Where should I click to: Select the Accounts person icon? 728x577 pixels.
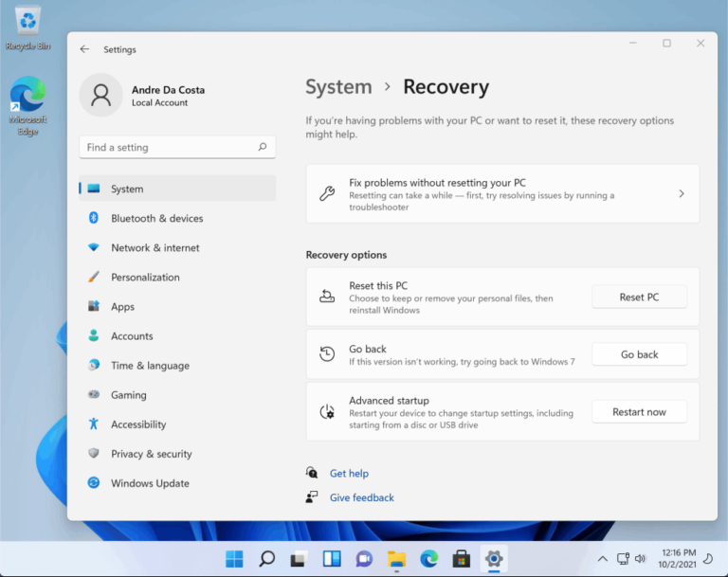(x=93, y=335)
